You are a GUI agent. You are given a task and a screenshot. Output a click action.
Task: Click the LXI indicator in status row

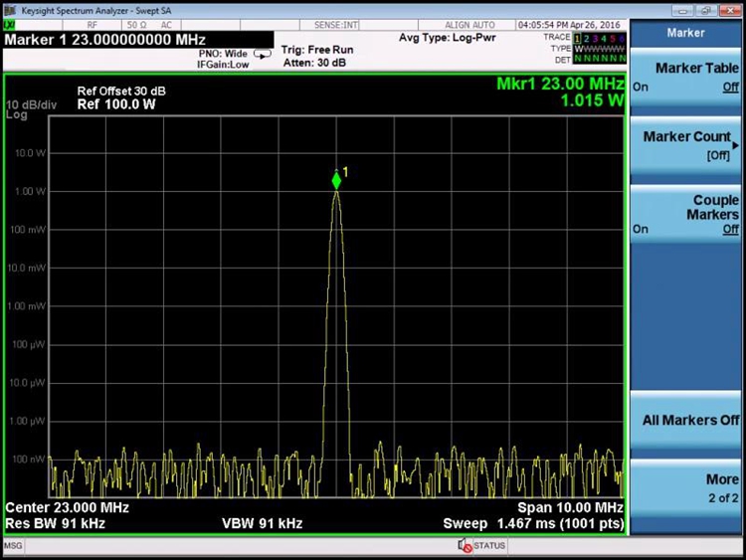pos(11,24)
